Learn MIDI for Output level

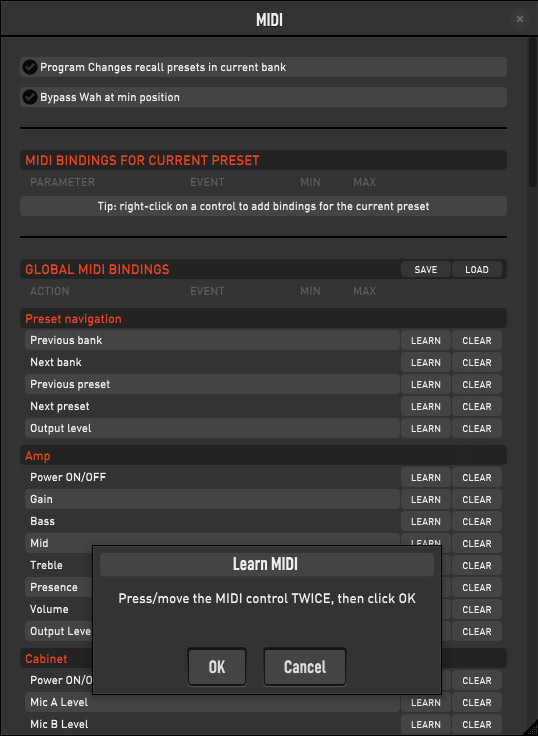coord(425,429)
